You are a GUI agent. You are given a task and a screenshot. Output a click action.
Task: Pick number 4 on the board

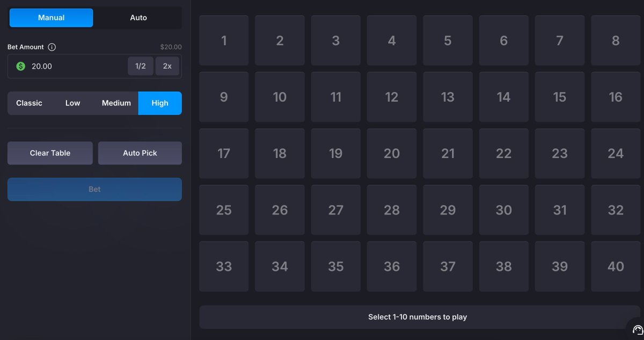pos(392,41)
